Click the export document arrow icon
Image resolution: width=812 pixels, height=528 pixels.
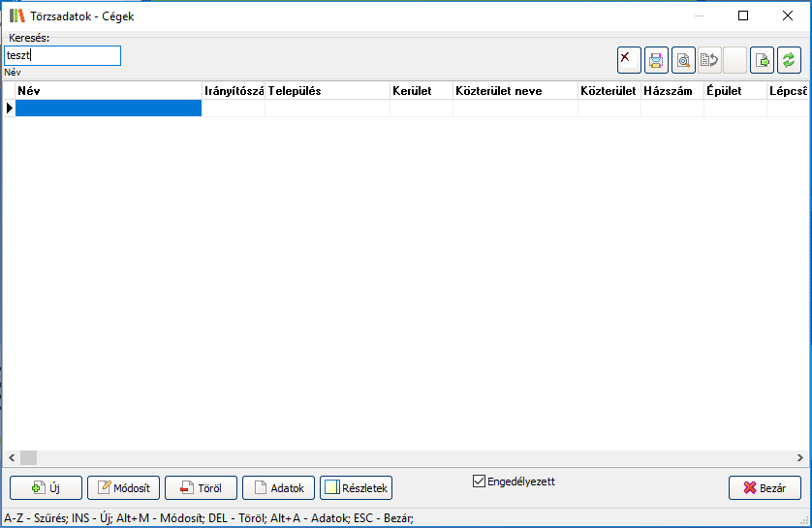click(763, 60)
